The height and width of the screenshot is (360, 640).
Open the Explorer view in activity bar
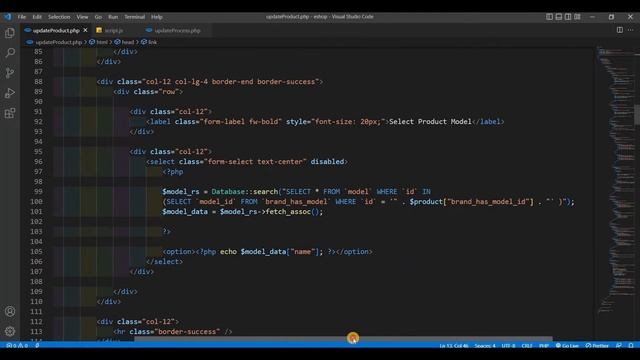[x=10, y=33]
